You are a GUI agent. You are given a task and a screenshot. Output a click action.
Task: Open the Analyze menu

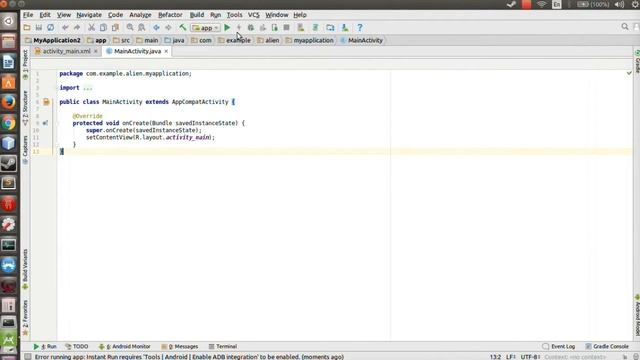(140, 15)
